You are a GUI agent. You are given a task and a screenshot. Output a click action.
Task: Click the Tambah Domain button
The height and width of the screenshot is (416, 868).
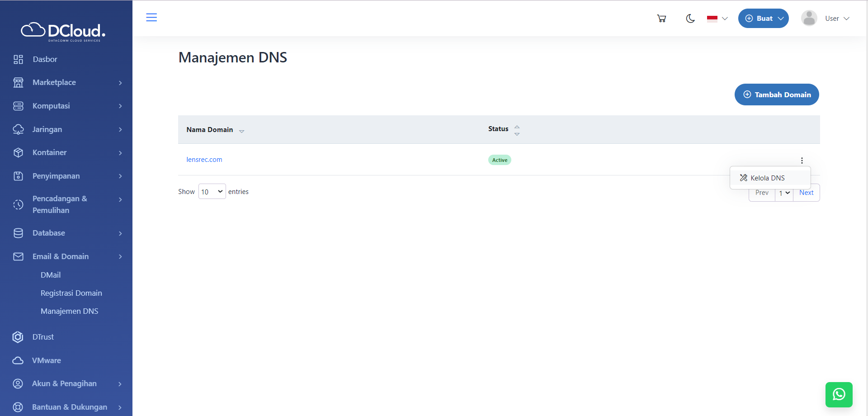point(776,95)
